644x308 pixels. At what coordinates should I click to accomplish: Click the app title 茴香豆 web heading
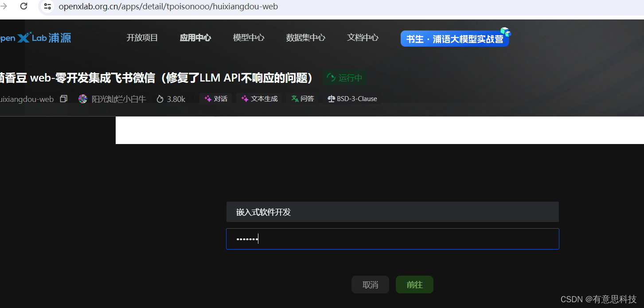(x=157, y=78)
